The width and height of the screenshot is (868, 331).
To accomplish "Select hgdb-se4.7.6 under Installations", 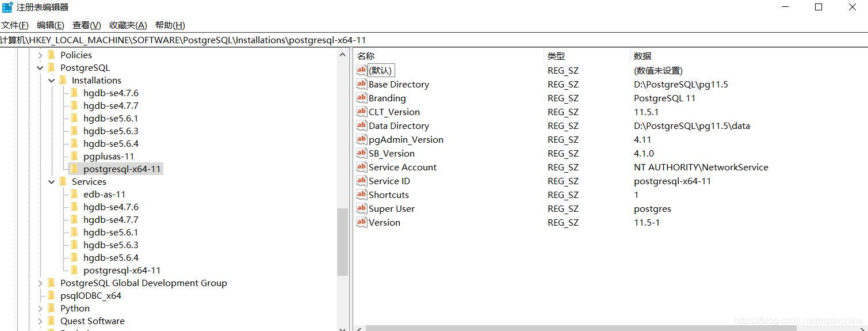I will click(111, 93).
